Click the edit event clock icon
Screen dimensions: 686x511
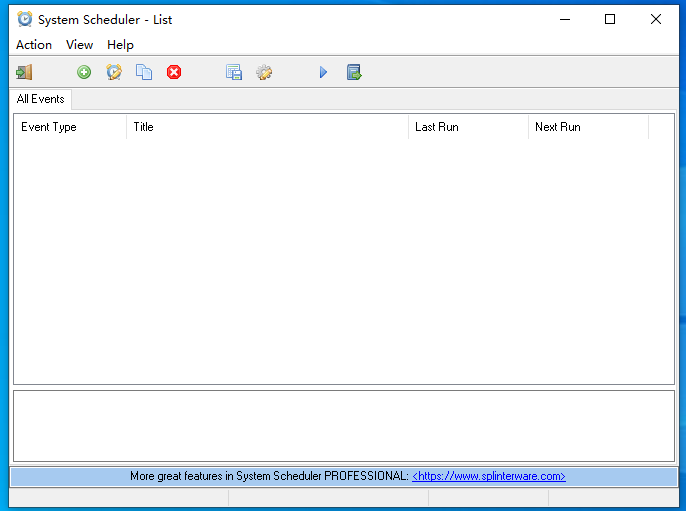tap(114, 72)
